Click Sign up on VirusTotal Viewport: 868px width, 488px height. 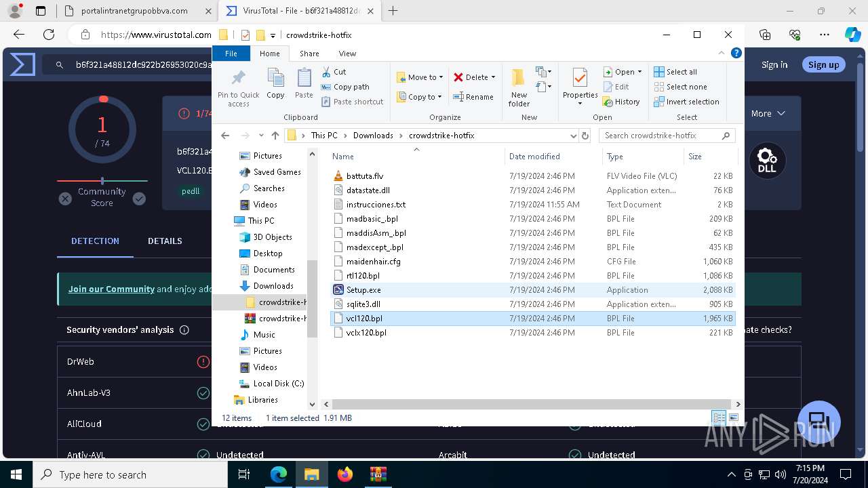coord(823,64)
